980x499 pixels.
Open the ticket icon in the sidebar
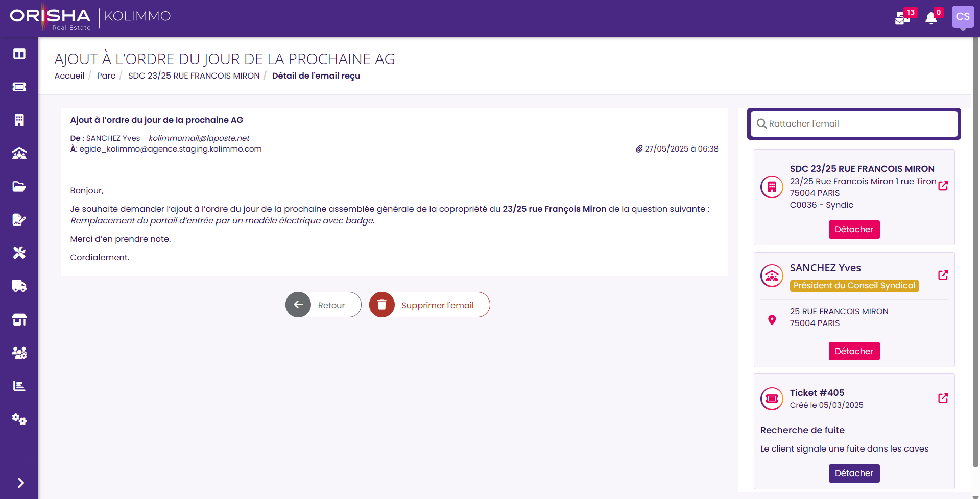(19, 87)
